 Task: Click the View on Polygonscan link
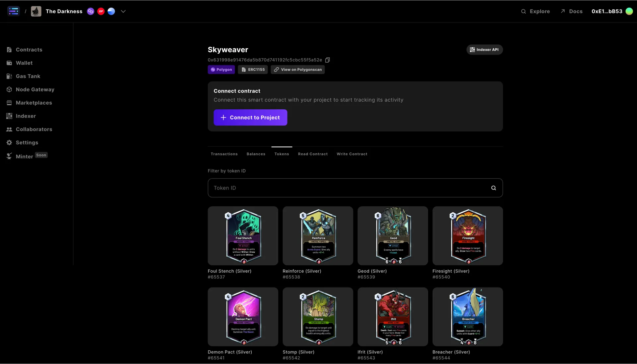coord(298,70)
